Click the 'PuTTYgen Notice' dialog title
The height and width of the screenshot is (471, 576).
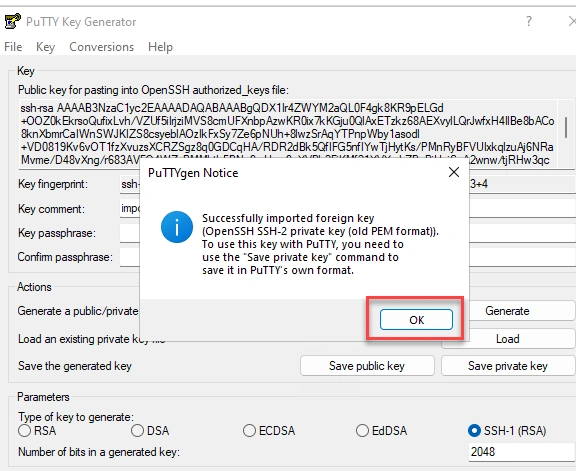point(193,173)
